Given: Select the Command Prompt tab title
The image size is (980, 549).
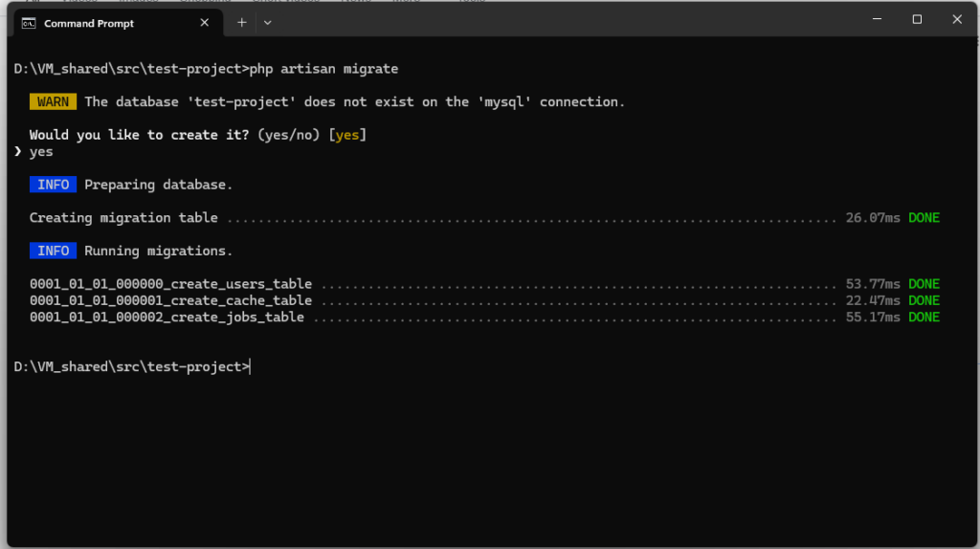Looking at the screenshot, I should (x=89, y=23).
